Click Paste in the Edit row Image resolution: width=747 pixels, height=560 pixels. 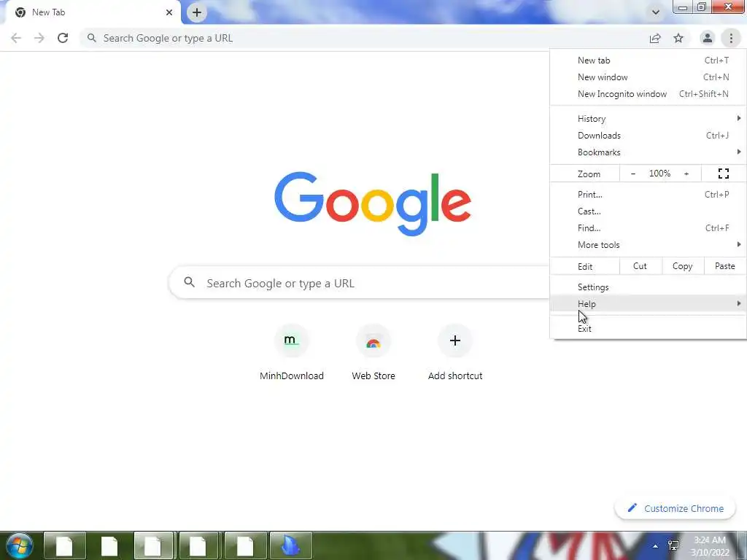(x=725, y=266)
